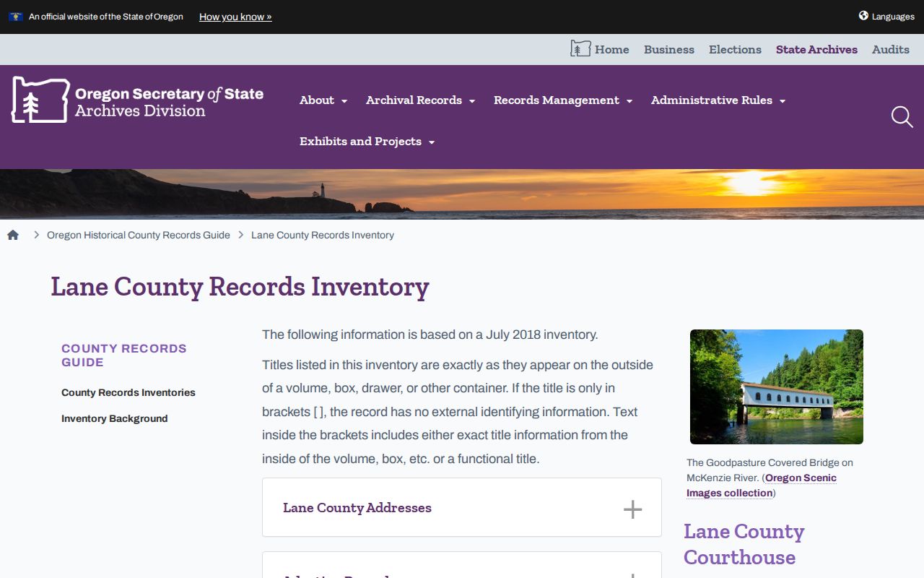
Task: Go to the Elections tab
Action: coord(735,50)
